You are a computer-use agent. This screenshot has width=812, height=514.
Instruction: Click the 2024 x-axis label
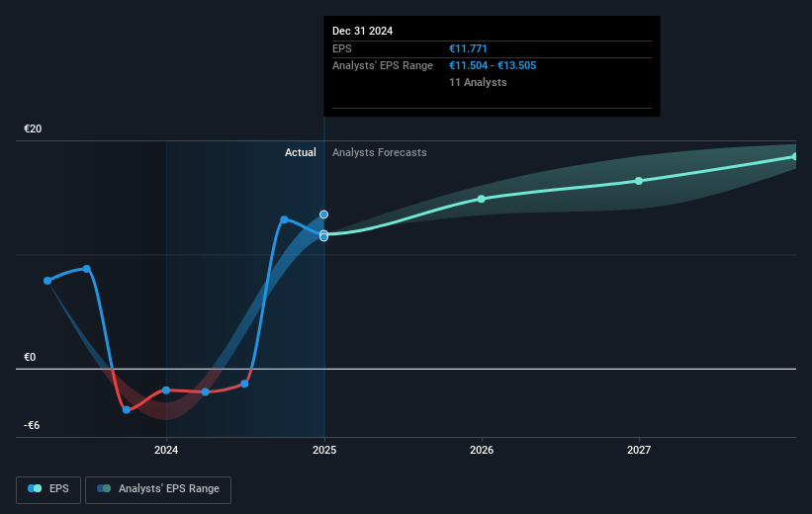(x=166, y=450)
